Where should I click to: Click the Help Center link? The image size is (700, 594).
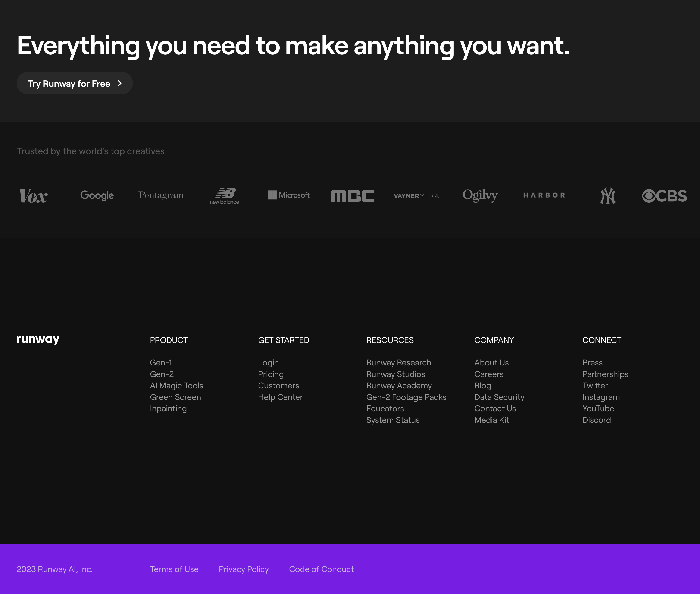pos(280,397)
